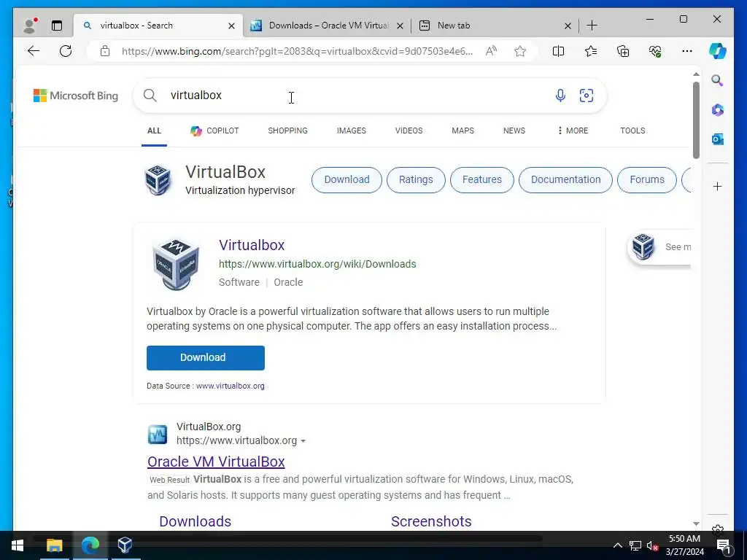The width and height of the screenshot is (747, 560).
Task: Open the Screenshots sitelink
Action: click(431, 521)
